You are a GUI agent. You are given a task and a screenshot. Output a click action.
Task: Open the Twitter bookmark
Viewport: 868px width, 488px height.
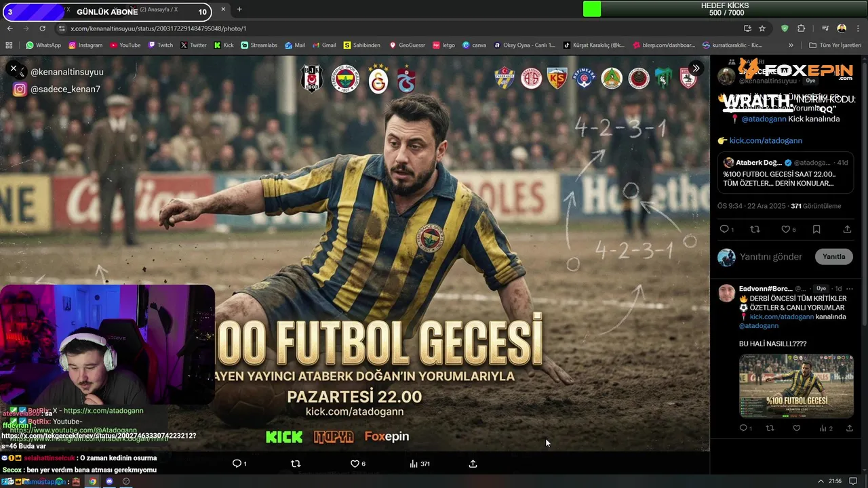(x=193, y=45)
